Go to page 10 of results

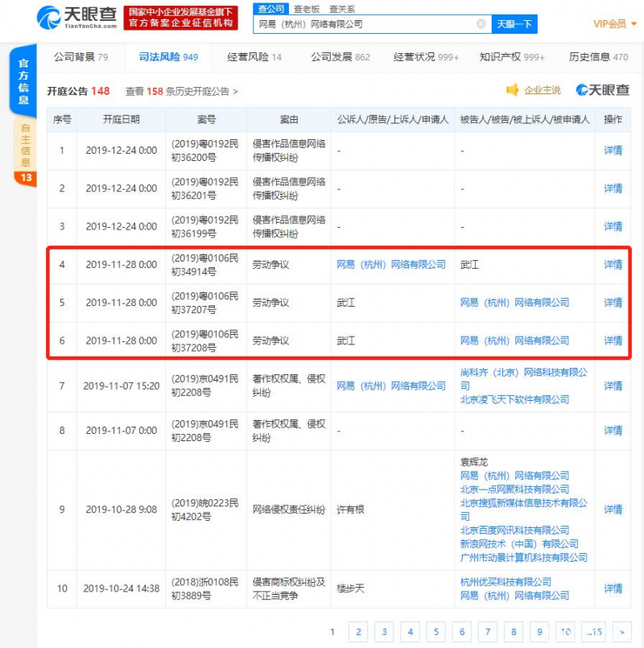565,631
